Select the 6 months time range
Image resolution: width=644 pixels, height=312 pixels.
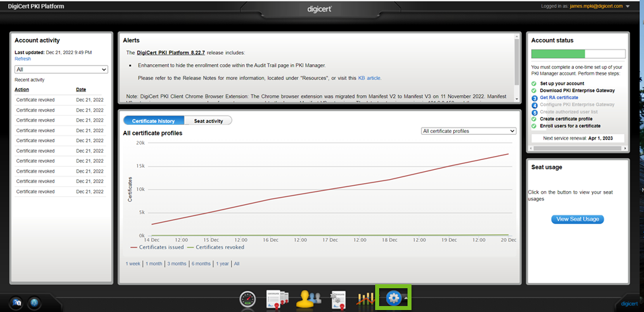[201, 264]
